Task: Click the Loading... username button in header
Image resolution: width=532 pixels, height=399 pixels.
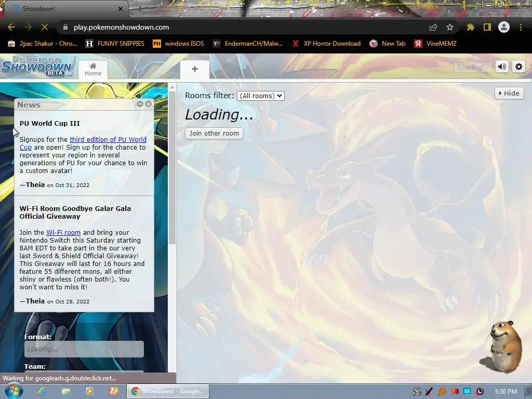Action: [472, 67]
